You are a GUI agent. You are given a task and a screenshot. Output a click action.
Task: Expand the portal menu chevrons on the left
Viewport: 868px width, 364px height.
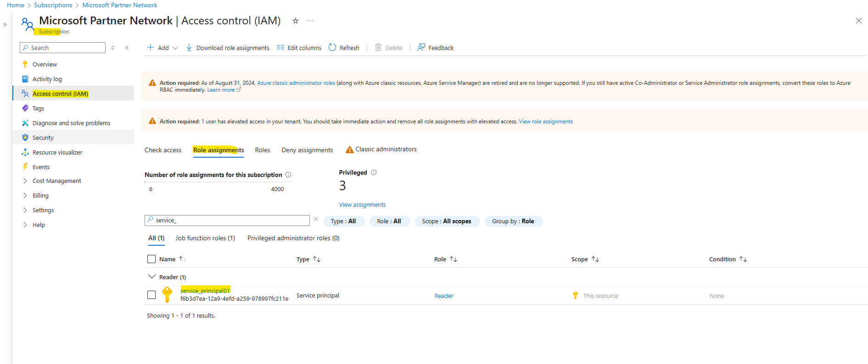click(x=5, y=25)
